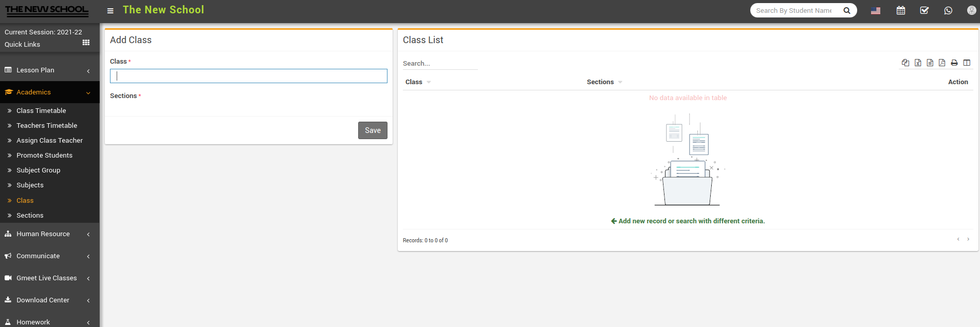Collapse the Academics menu
The width and height of the screenshot is (980, 327).
pos(34,92)
